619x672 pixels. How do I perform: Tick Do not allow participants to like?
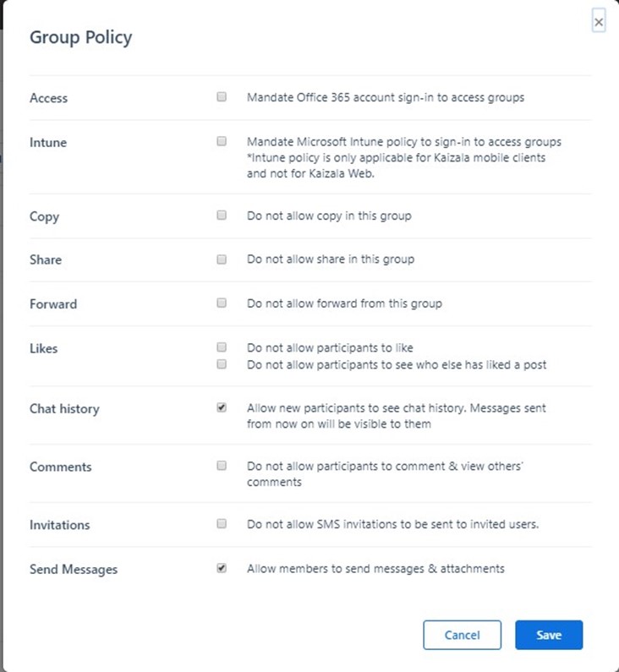point(222,347)
